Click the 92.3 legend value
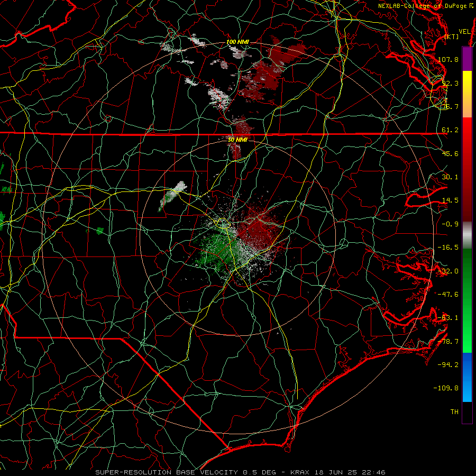The image size is (476, 476). (450, 83)
